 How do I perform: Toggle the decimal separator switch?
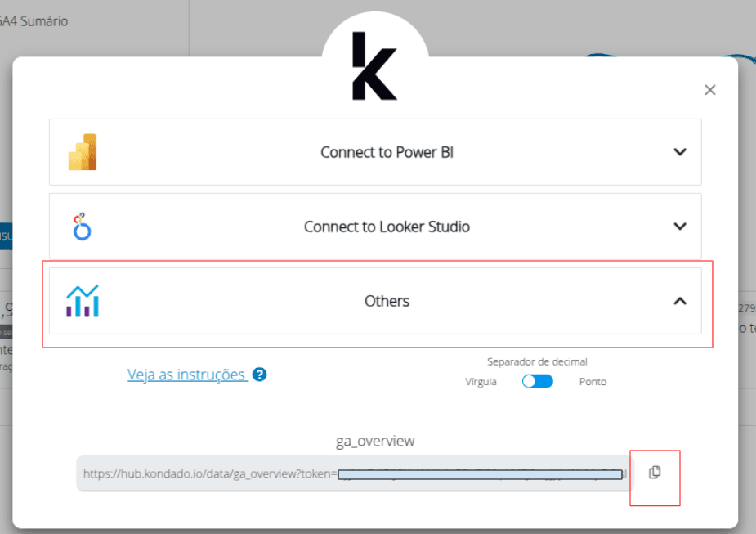click(538, 381)
